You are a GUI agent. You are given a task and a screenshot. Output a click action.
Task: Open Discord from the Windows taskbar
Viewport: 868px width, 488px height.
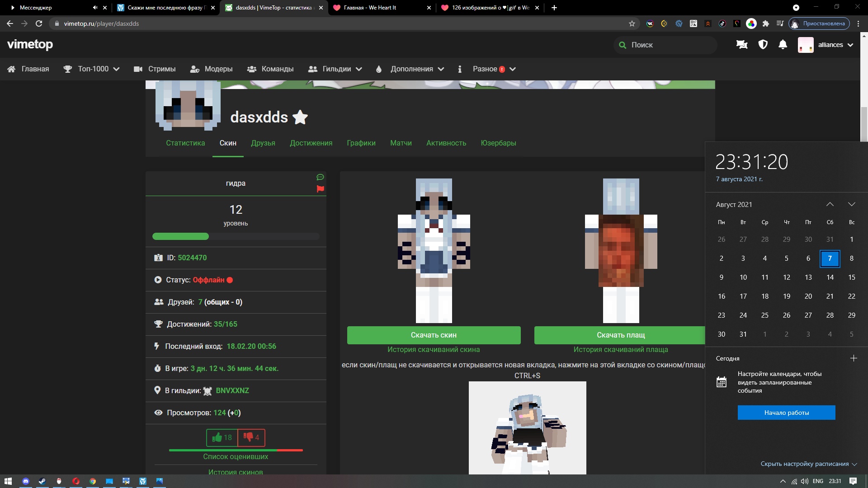point(26,481)
